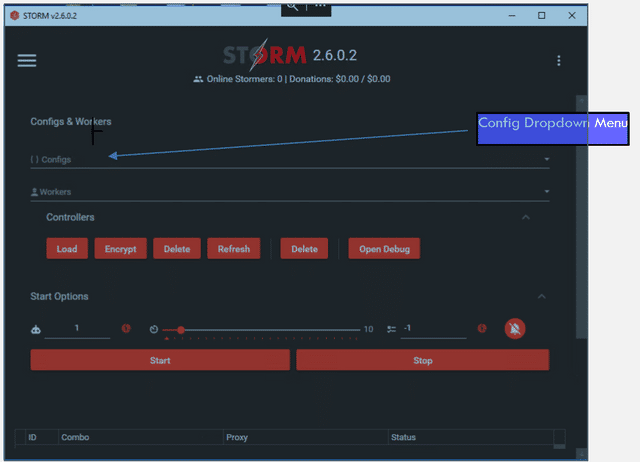Click the Open Debug button
This screenshot has width=640, height=462.
pyautogui.click(x=384, y=249)
